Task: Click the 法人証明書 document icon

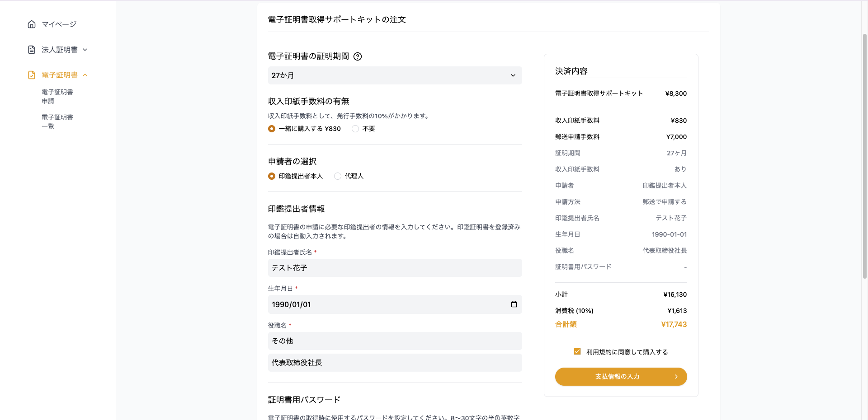Action: tap(32, 50)
